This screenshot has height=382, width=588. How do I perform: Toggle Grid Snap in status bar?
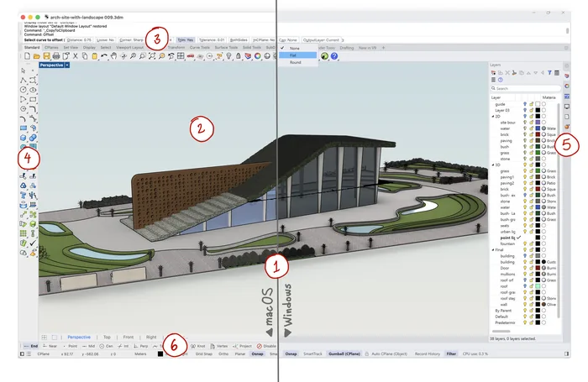(x=203, y=354)
